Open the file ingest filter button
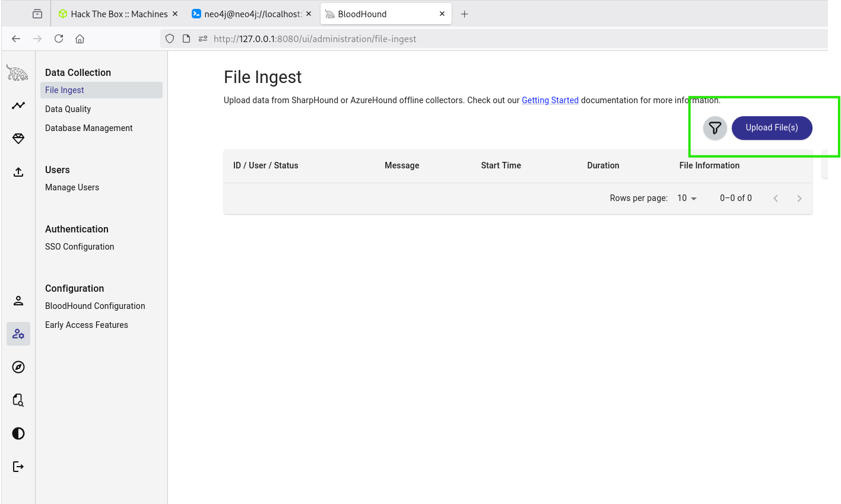The width and height of the screenshot is (841, 504). pyautogui.click(x=715, y=128)
